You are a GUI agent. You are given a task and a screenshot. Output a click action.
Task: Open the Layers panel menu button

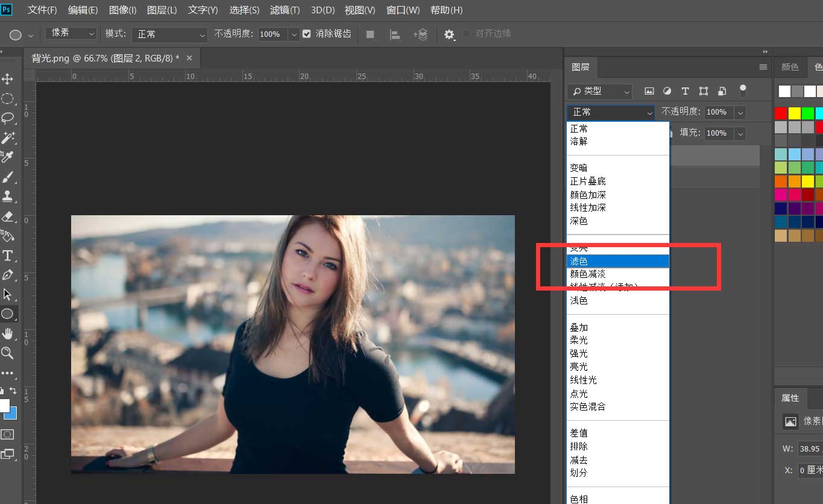coord(763,67)
